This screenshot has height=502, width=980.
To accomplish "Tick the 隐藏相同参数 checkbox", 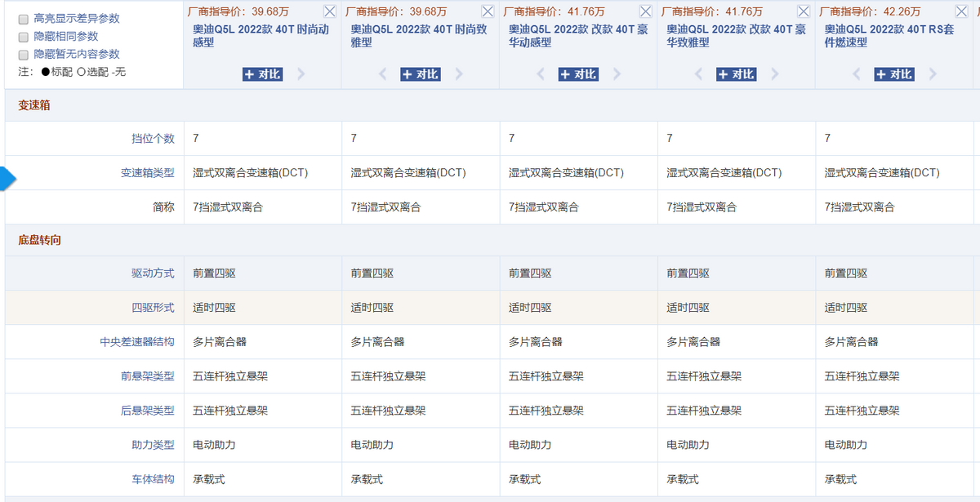I will (24, 37).
